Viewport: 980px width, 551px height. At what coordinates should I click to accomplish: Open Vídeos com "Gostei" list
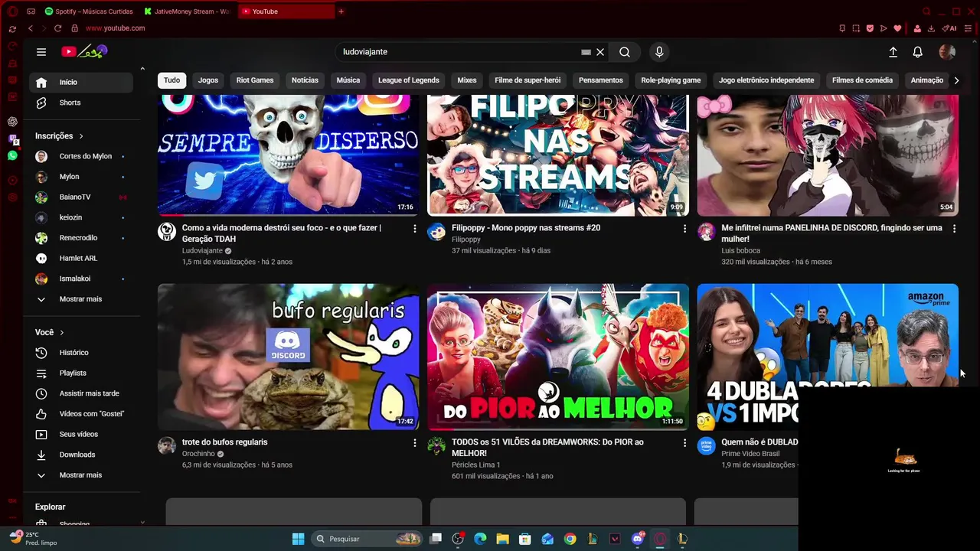click(x=81, y=414)
